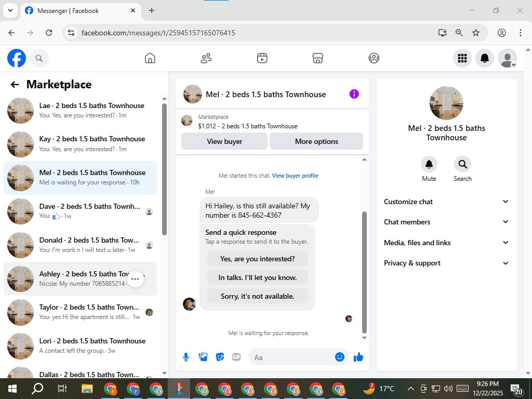Open the browser zoom magnifier icon

(x=459, y=33)
